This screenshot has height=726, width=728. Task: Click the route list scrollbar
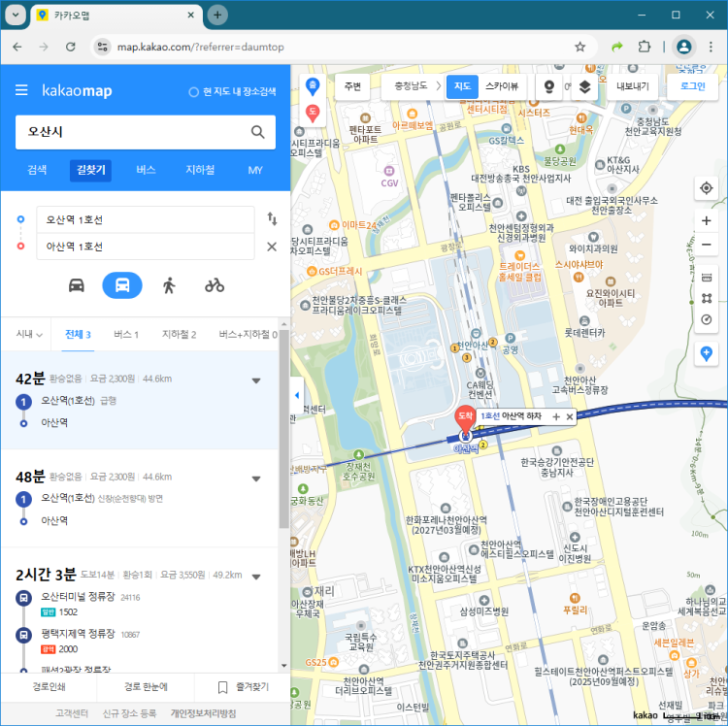point(284,428)
